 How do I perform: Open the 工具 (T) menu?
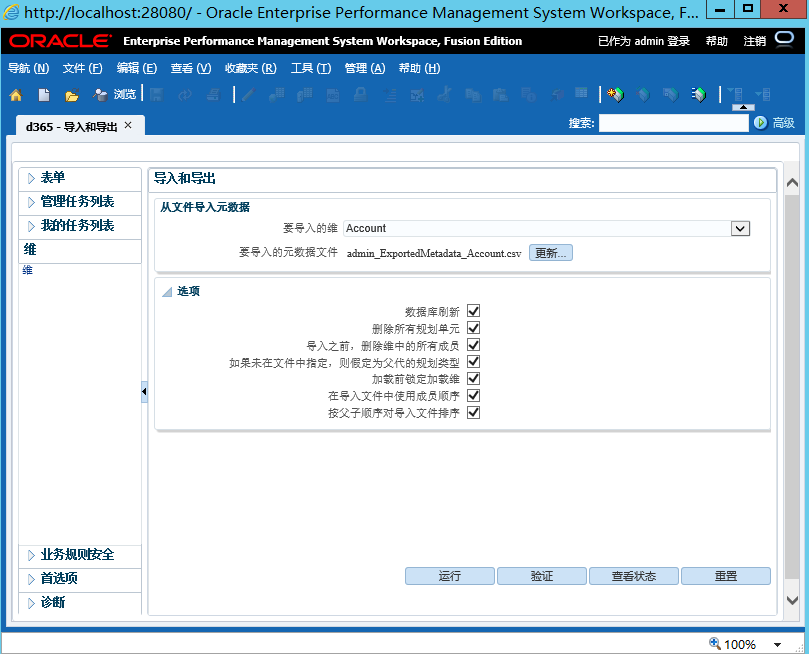311,68
